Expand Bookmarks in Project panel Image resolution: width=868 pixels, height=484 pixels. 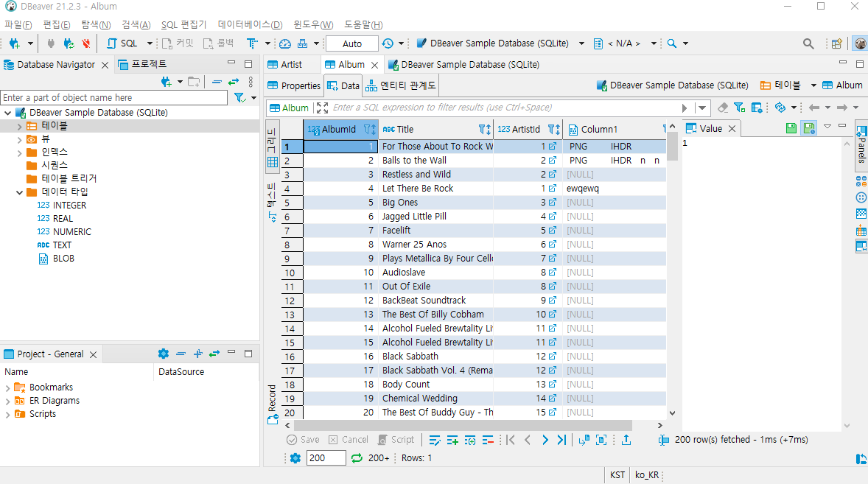[x=8, y=387]
